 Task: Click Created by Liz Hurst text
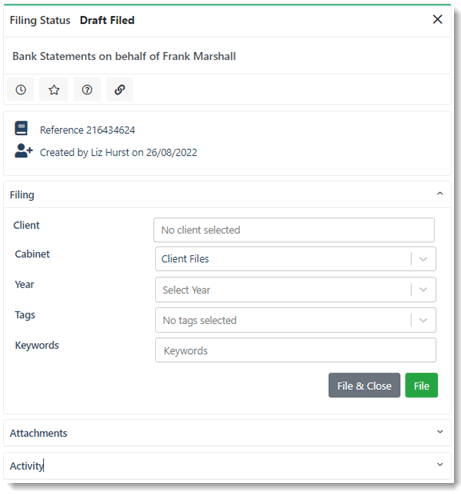[x=118, y=153]
